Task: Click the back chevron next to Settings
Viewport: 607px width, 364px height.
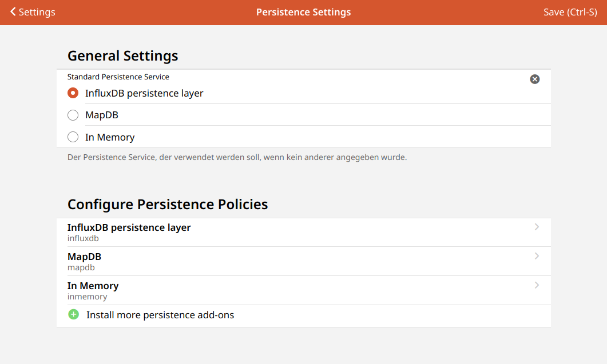Action: click(x=13, y=11)
